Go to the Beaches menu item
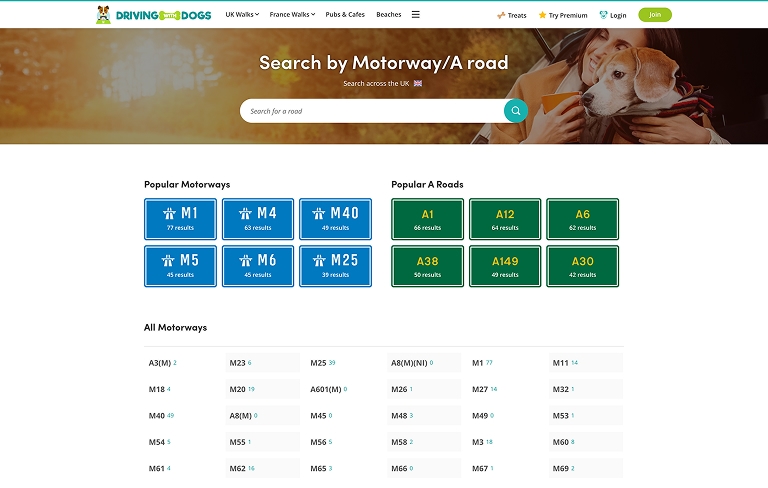Viewport: 768px width, 488px height. coord(389,15)
